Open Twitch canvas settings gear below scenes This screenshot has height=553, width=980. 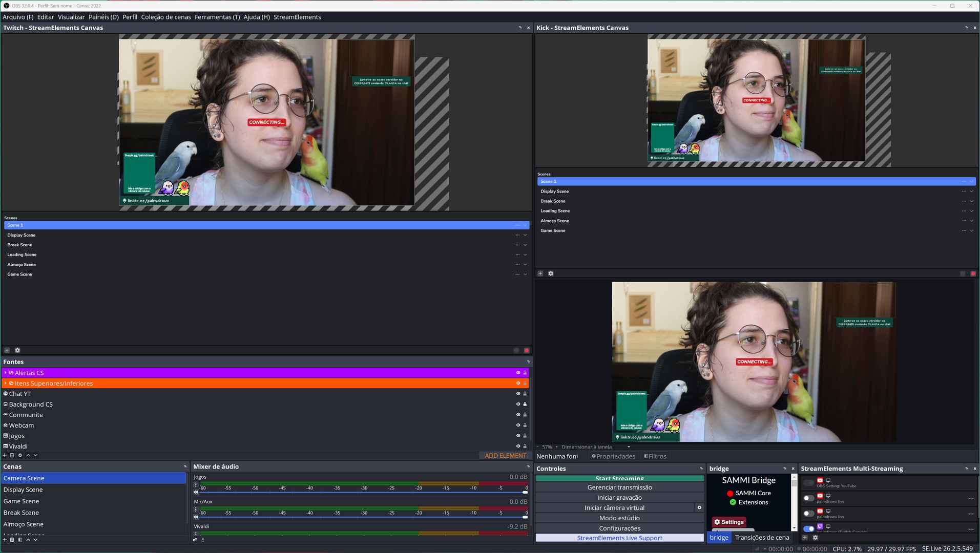tap(17, 351)
